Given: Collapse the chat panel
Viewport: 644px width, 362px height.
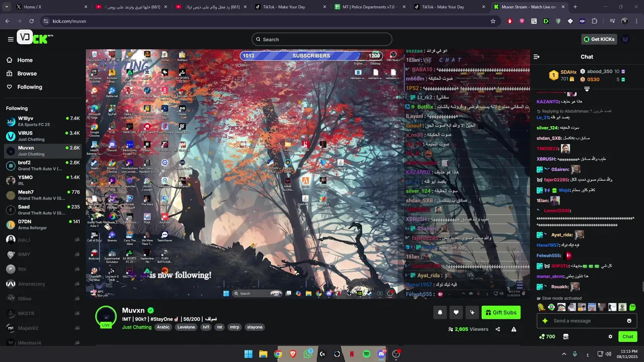Looking at the screenshot, I should pyautogui.click(x=536, y=57).
